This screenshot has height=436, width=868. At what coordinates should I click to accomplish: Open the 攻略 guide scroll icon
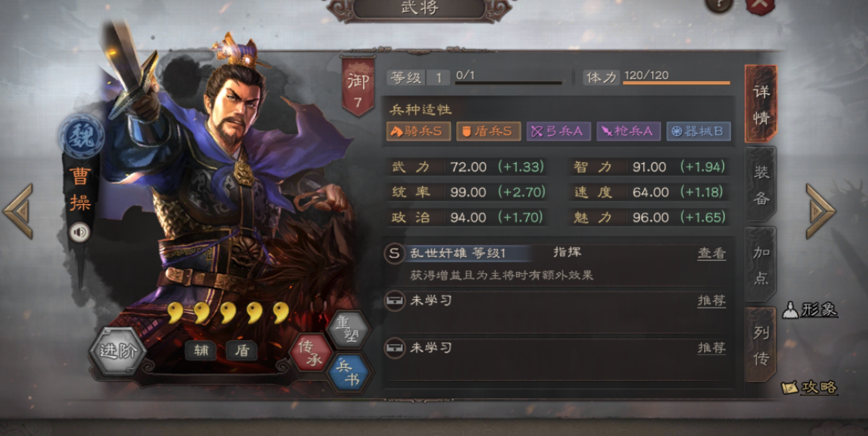(x=809, y=387)
